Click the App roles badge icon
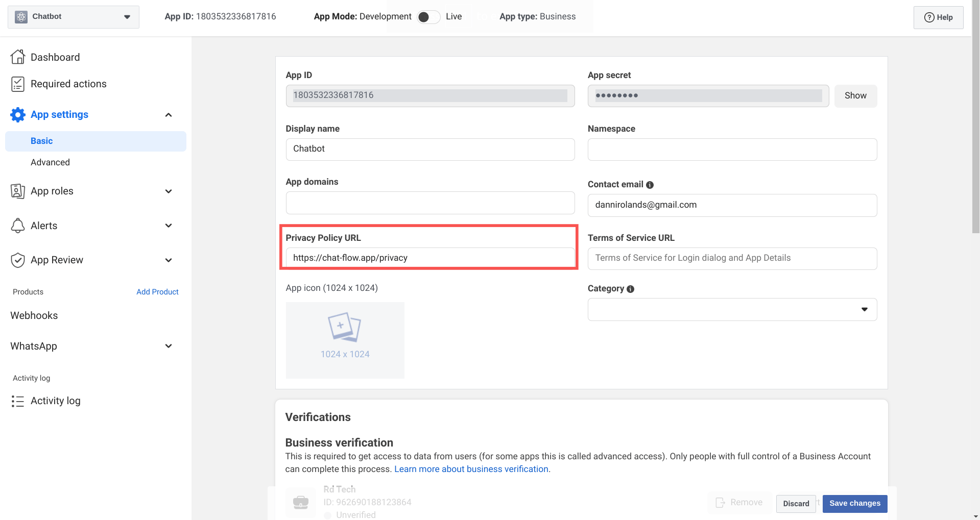The height and width of the screenshot is (520, 980). (x=18, y=191)
